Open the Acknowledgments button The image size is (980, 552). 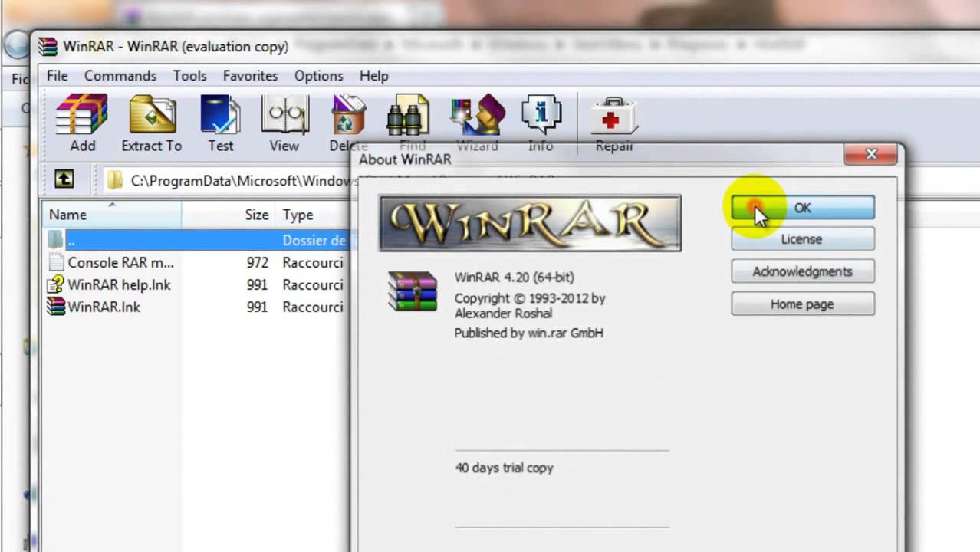point(803,271)
